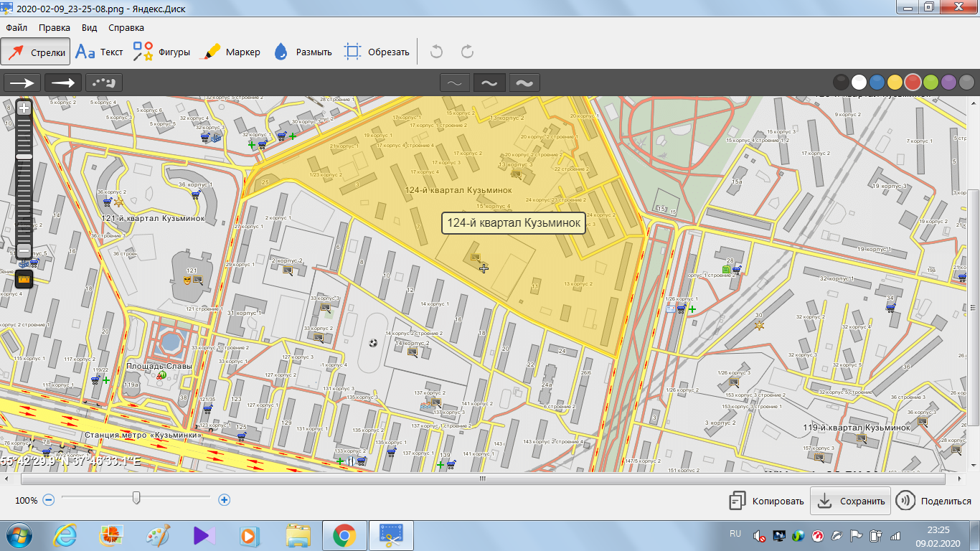Click Сохранить to save screenshot
Image resolution: width=980 pixels, height=551 pixels.
851,501
